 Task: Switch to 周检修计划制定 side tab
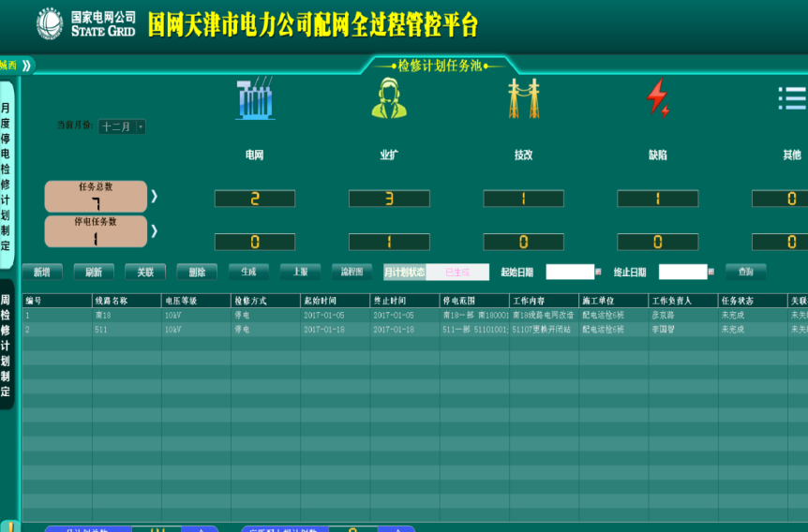[x=7, y=345]
